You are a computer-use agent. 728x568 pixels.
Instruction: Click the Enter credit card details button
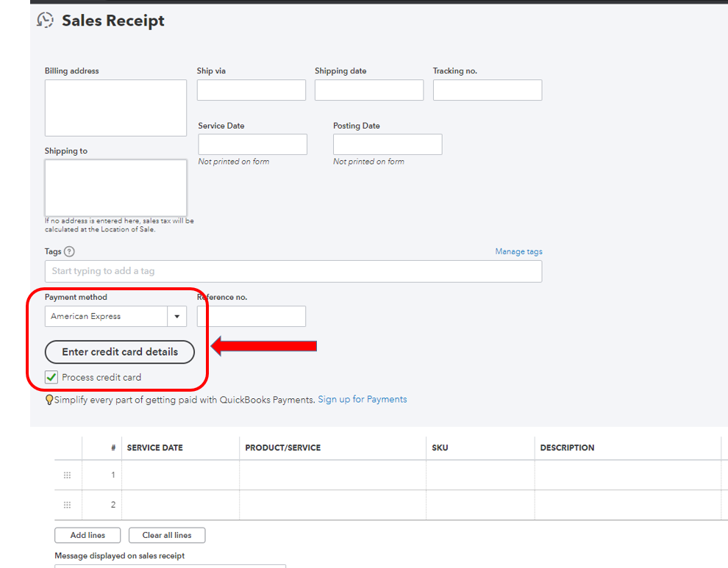[x=119, y=352]
